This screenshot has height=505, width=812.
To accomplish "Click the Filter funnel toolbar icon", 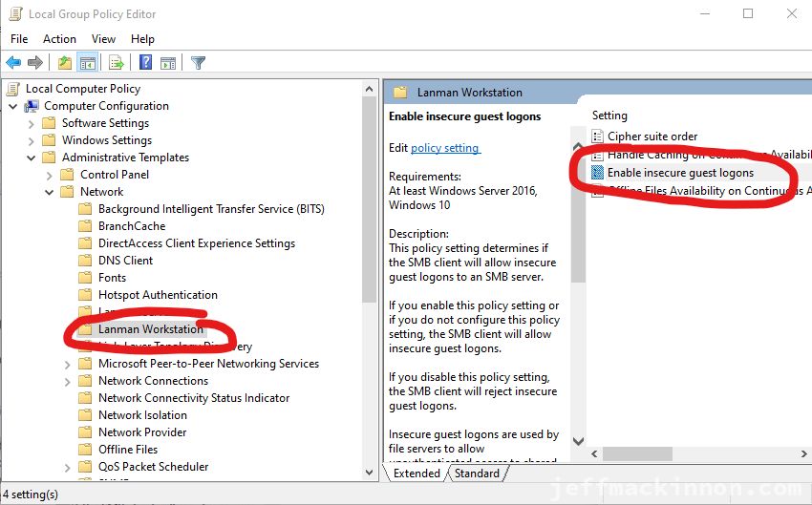I will (x=198, y=63).
